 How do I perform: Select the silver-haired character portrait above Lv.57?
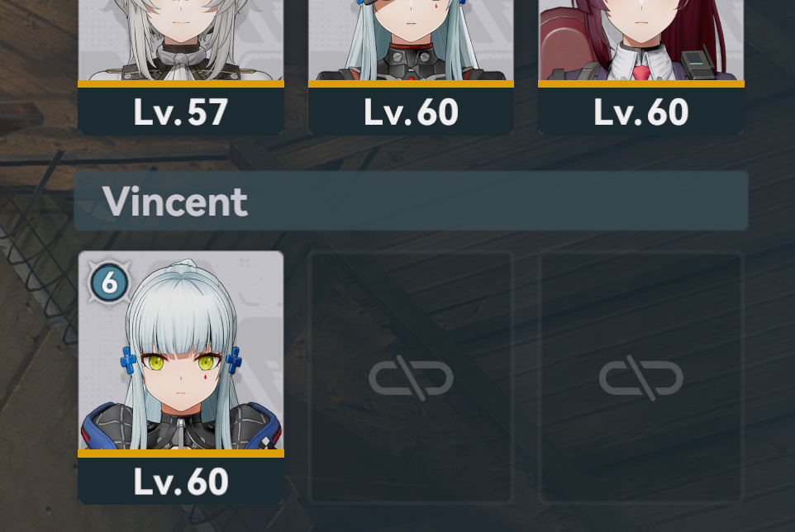(x=181, y=40)
